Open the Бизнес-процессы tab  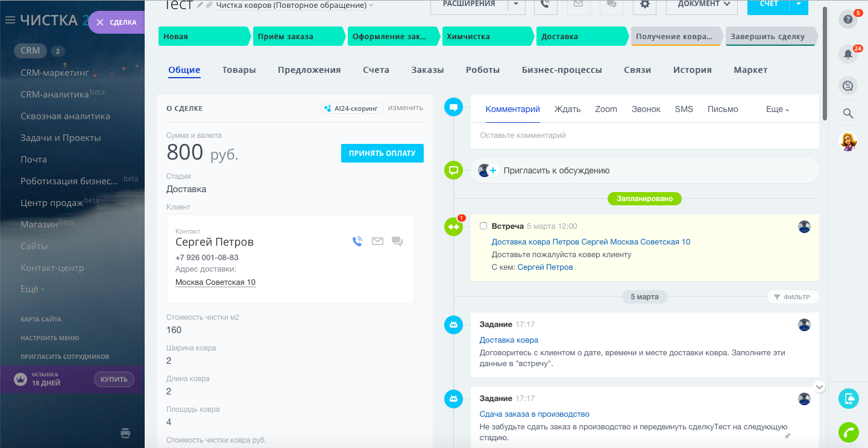[x=562, y=70]
